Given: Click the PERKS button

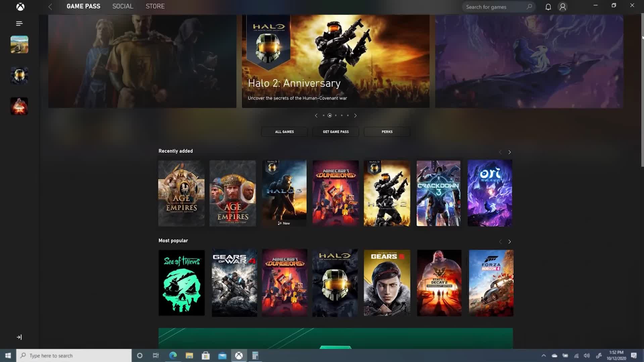Looking at the screenshot, I should [387, 132].
